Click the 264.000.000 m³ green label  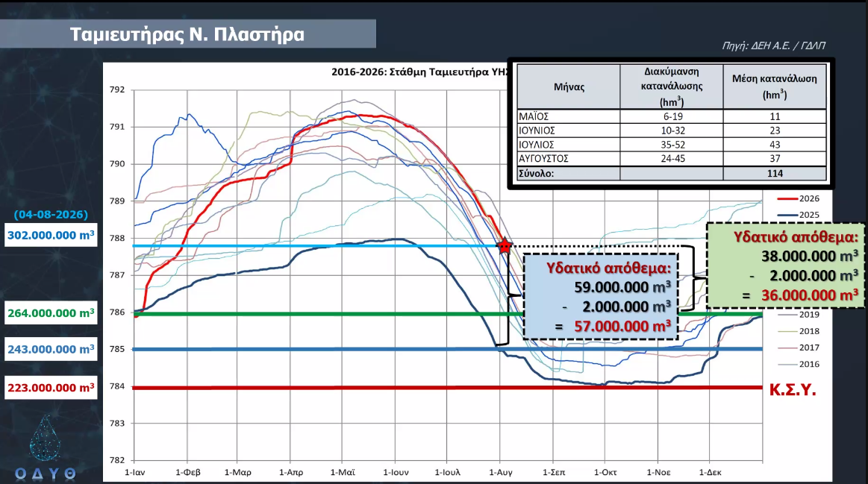(51, 313)
